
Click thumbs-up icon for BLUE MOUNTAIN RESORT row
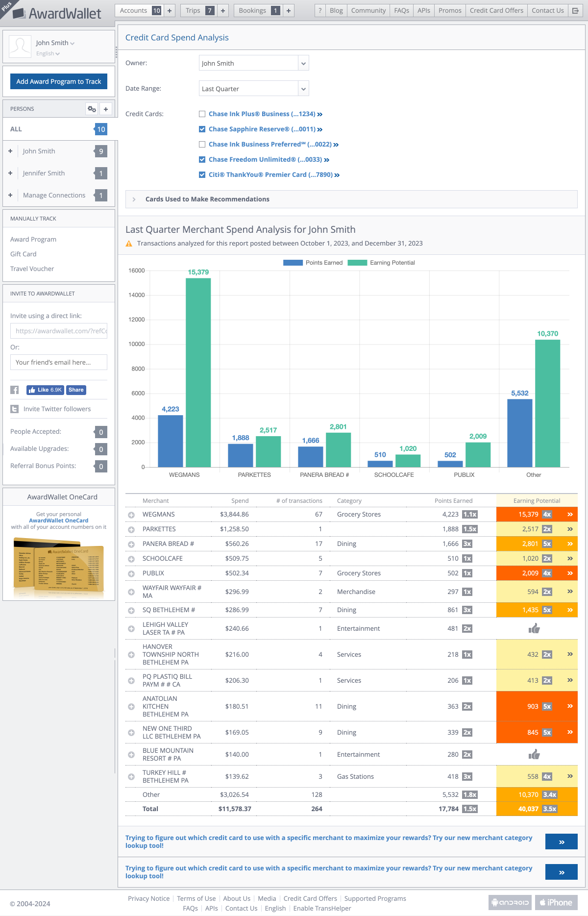534,754
